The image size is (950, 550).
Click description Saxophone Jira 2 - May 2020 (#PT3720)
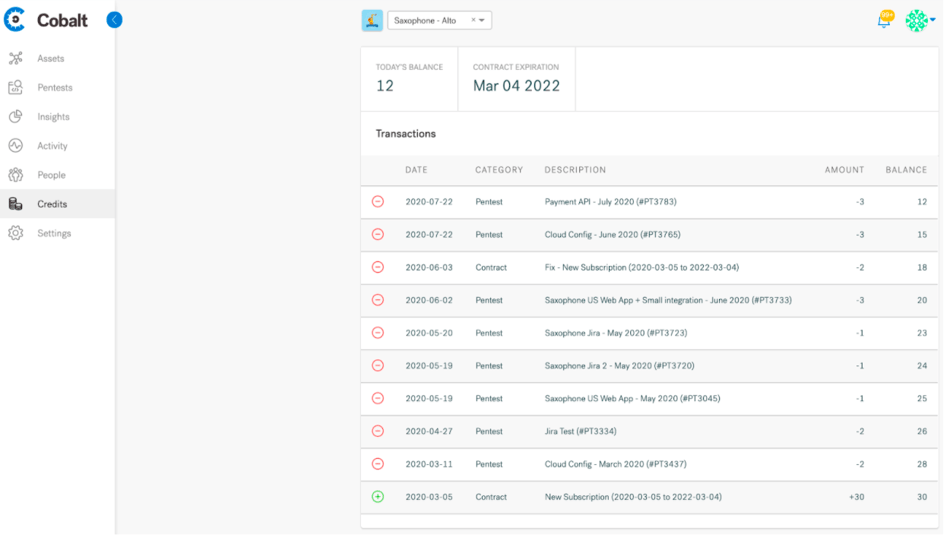(x=619, y=365)
